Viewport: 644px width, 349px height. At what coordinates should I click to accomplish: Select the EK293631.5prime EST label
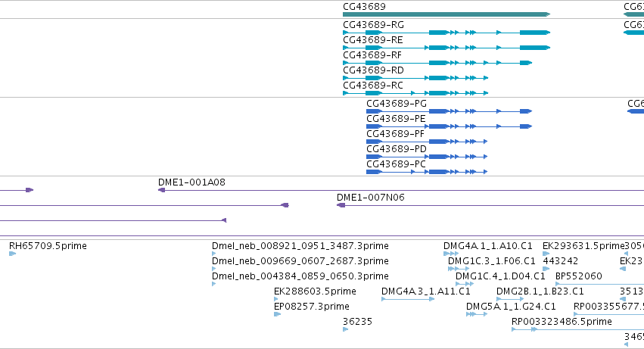[x=583, y=246]
